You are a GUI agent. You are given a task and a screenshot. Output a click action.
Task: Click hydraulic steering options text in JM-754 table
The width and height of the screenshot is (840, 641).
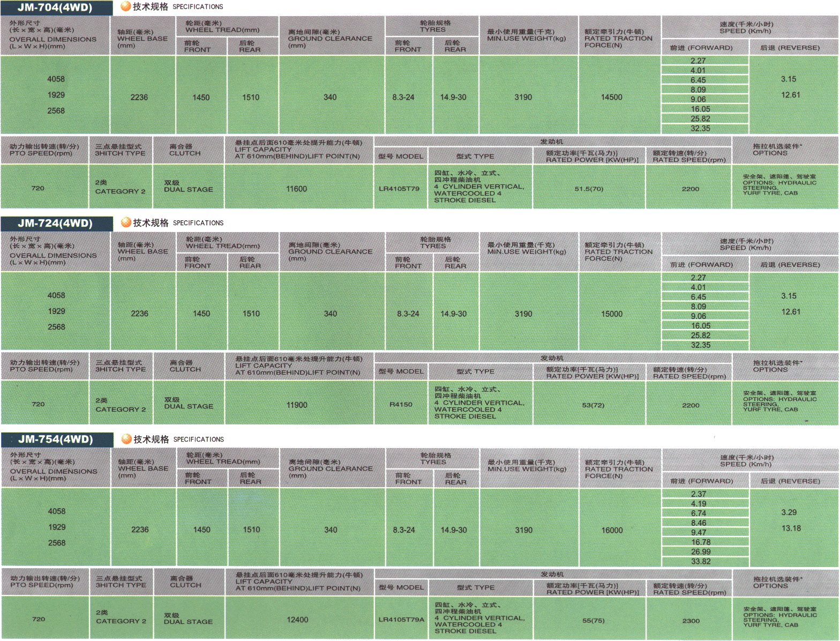(x=780, y=617)
